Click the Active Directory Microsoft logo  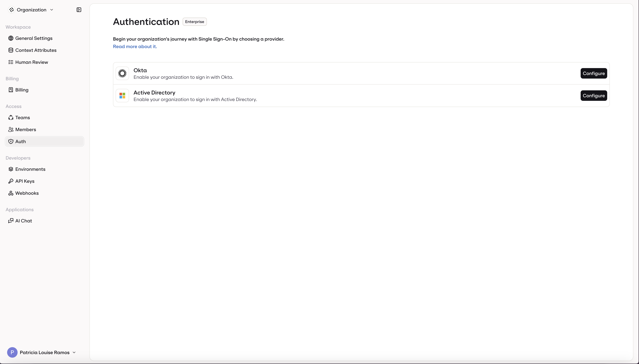pos(122,95)
